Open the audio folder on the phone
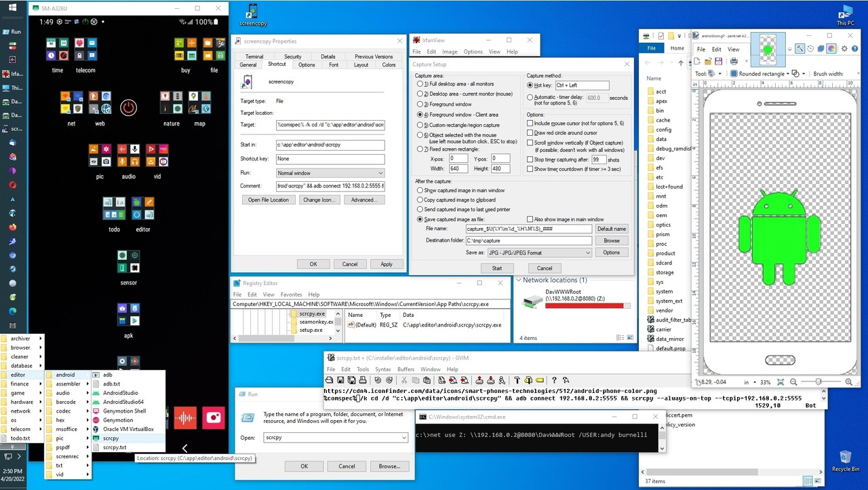Image resolution: width=868 pixels, height=490 pixels. coord(128,155)
